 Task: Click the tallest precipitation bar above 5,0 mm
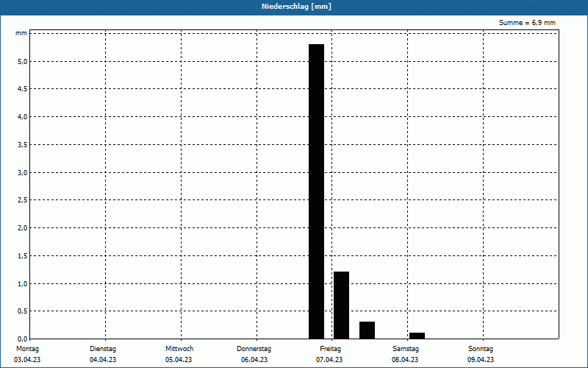317,191
